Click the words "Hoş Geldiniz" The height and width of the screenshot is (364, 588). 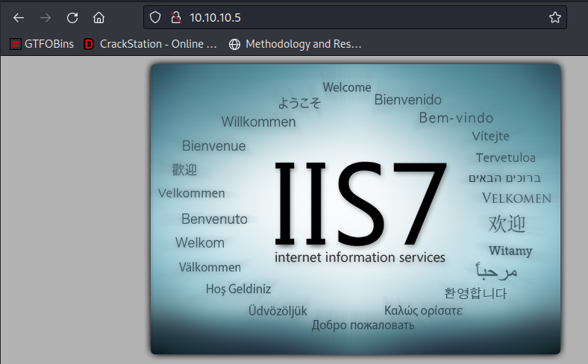tap(238, 289)
